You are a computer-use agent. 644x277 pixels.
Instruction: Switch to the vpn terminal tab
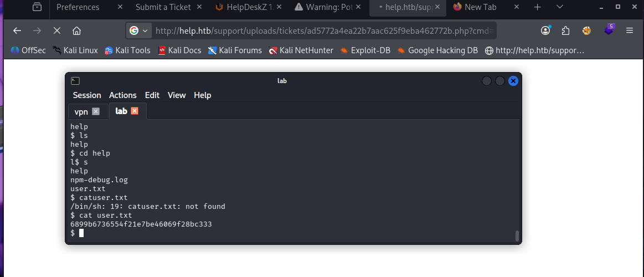tap(81, 111)
